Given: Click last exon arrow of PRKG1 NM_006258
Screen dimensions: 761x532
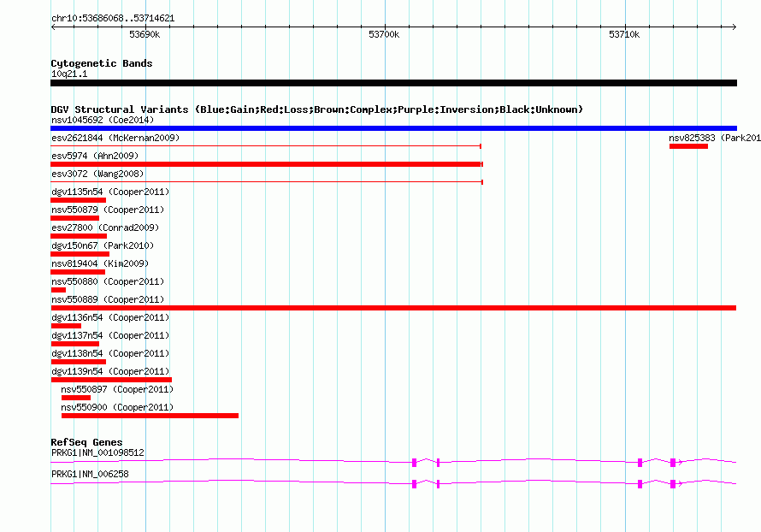Looking at the screenshot, I should point(680,484).
